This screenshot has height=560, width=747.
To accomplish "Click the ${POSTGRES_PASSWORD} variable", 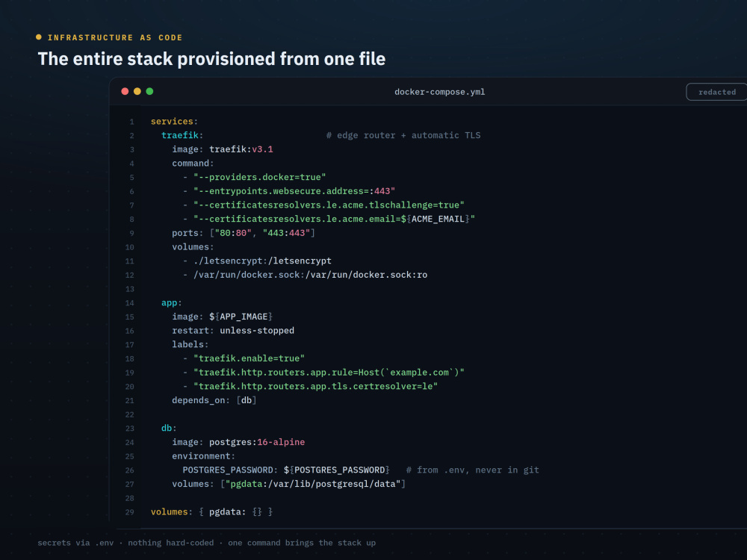I will [337, 470].
